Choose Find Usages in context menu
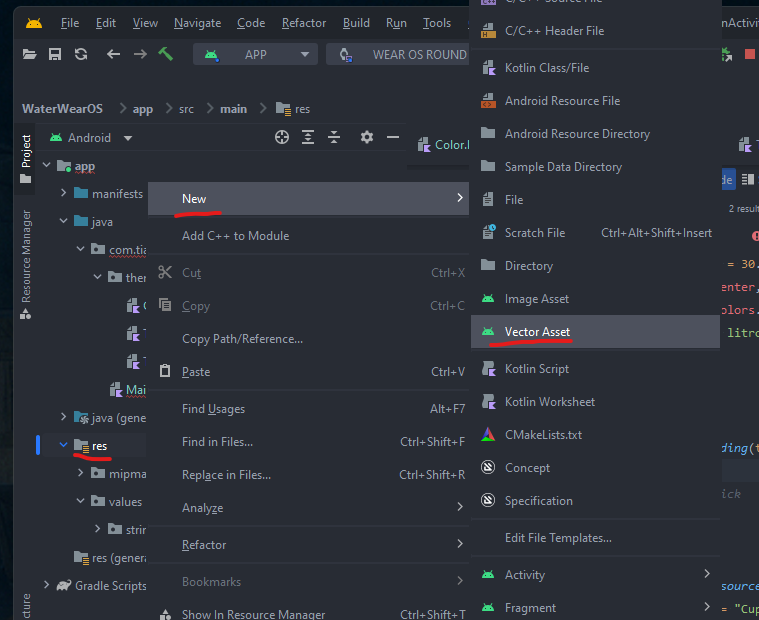The width and height of the screenshot is (759, 620). [x=213, y=408]
